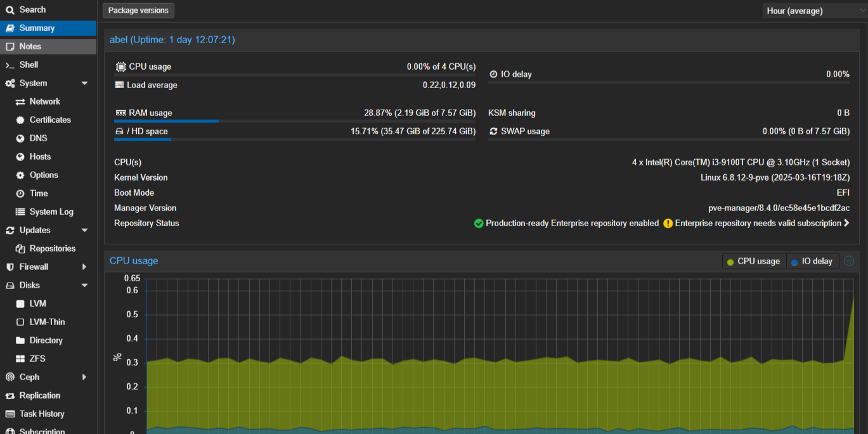Click the Ceph icon in sidebar
Viewport: 868px width, 434px height.
(x=10, y=377)
